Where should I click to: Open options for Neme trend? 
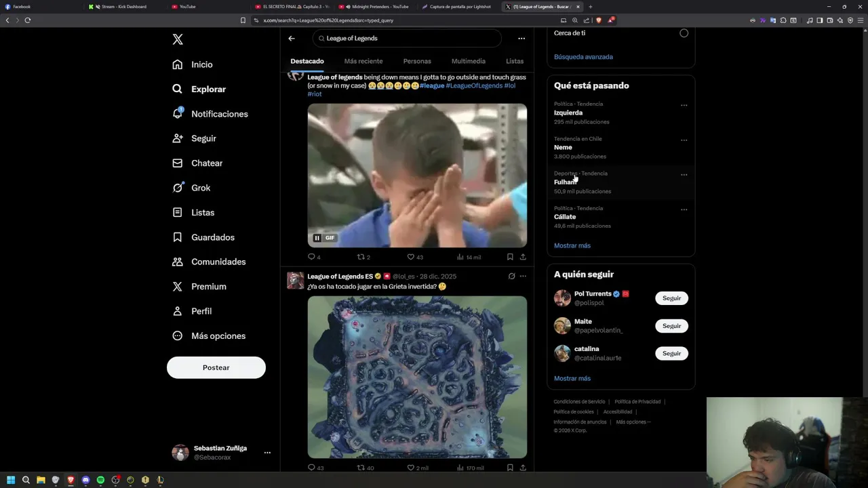684,140
